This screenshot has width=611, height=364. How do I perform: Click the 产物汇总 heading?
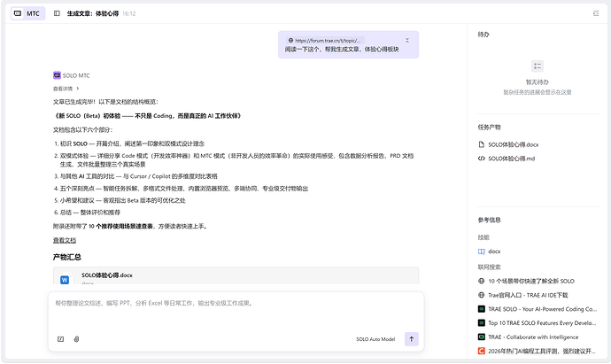coord(67,257)
